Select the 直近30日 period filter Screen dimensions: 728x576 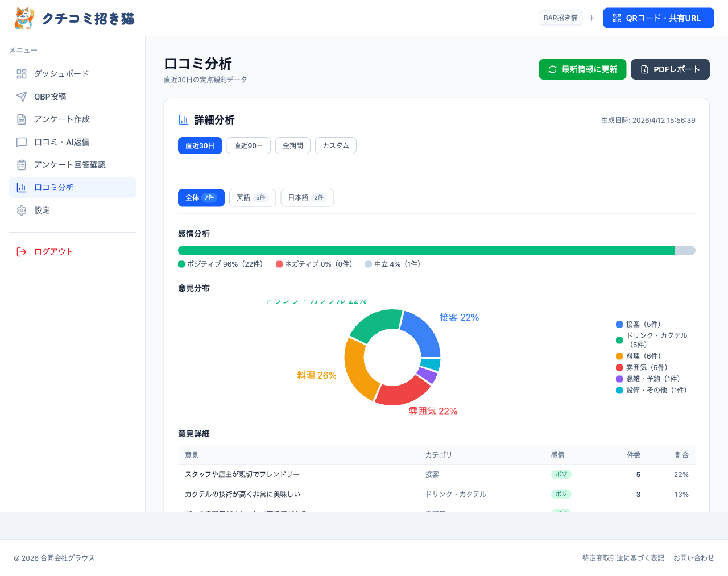(x=200, y=146)
